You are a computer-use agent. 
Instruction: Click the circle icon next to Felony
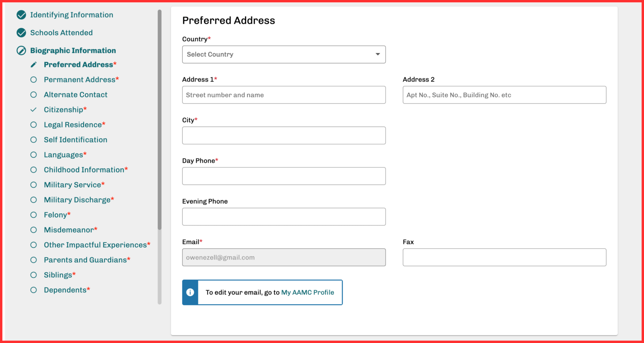pyautogui.click(x=34, y=215)
